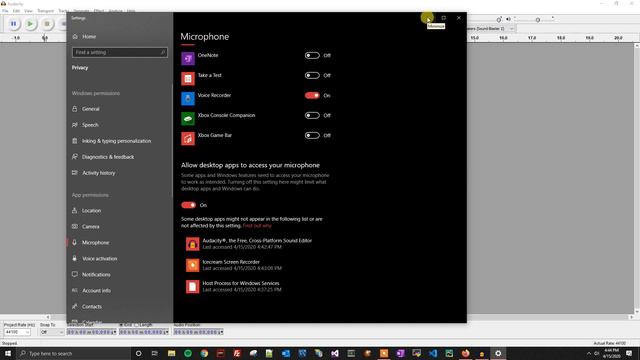The height and width of the screenshot is (360, 640).
Task: Open General privacy settings
Action: click(91, 109)
